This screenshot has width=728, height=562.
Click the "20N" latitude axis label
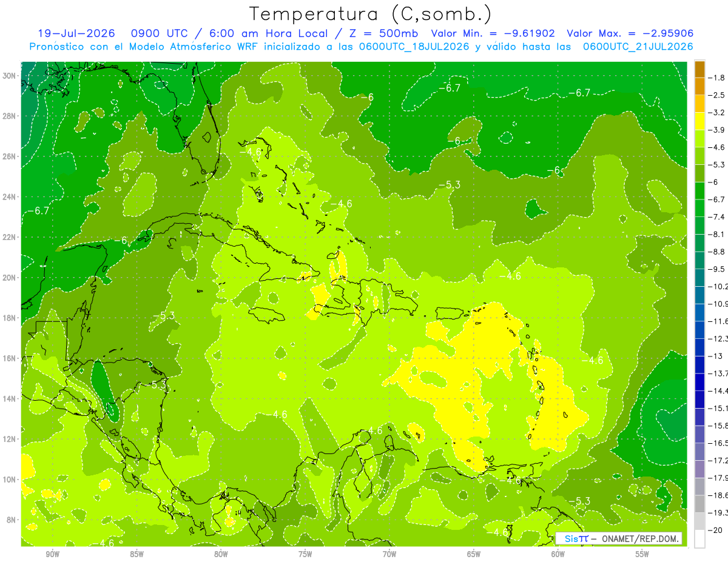(9, 278)
